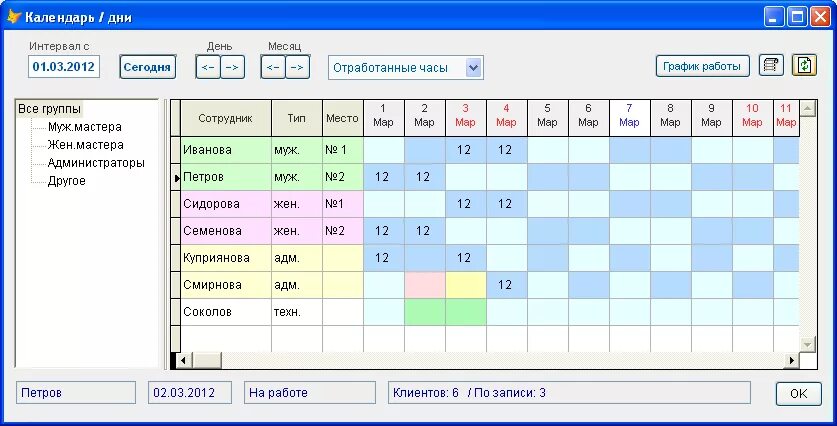Open the list/report icon next to График работы
The height and width of the screenshot is (426, 837).
(771, 66)
